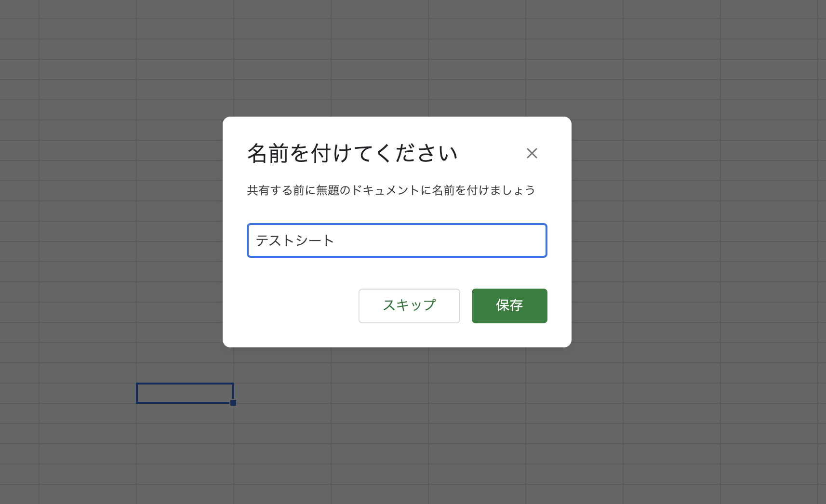Click the 保存 save button
Screen dimensions: 826x504
point(509,305)
